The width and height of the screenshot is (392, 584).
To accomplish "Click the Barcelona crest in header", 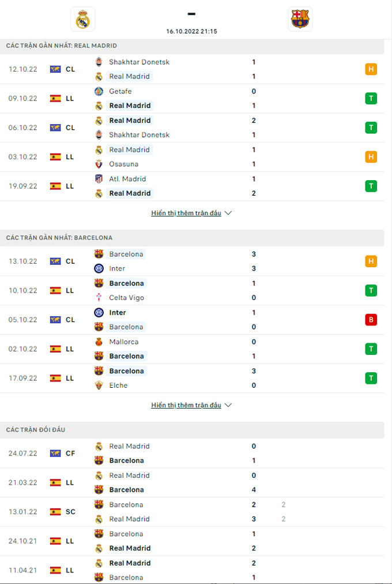I will pos(300,19).
